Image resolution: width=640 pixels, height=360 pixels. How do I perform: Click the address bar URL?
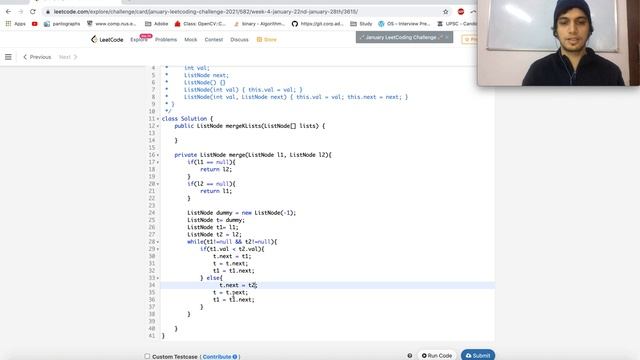[206, 12]
